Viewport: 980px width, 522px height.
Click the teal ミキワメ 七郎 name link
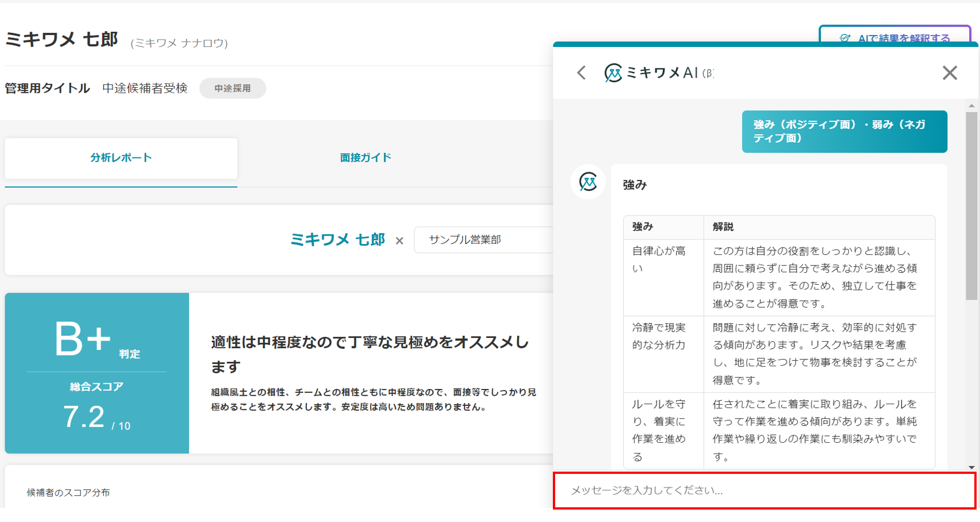338,239
